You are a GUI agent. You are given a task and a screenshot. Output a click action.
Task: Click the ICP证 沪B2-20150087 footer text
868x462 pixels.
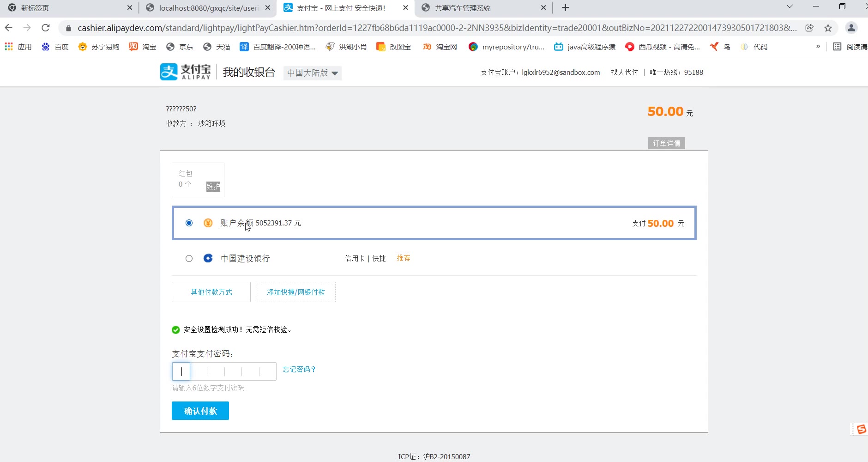coord(434,456)
